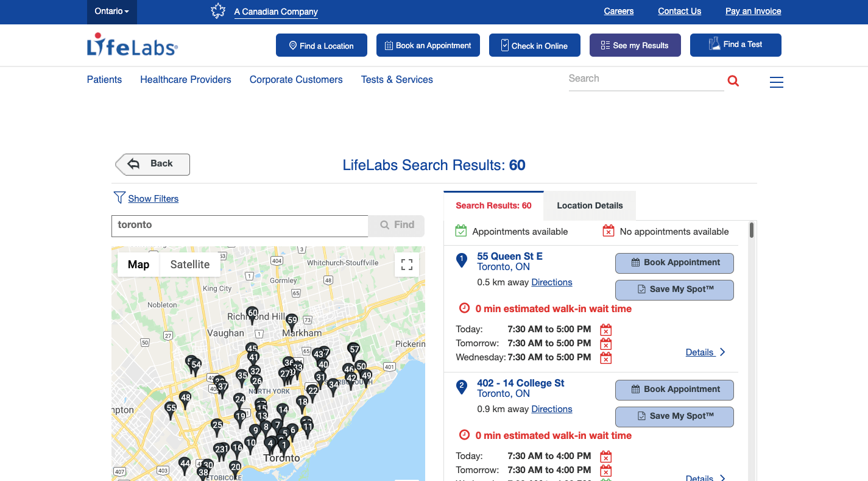Click the filter funnel icon

click(x=119, y=198)
